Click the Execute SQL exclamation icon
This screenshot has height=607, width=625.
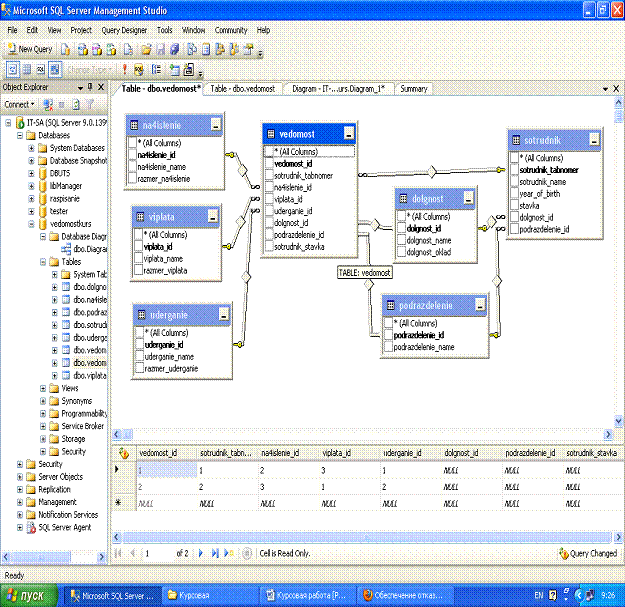pos(124,69)
